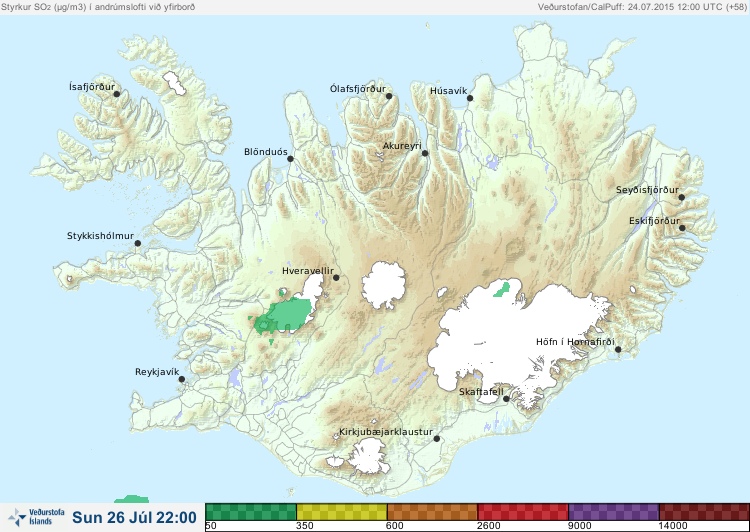Screen dimensions: 750x532
Task: Click the 'Sun 26 Júl 22:00' forecast time
Action: pyautogui.click(x=134, y=518)
